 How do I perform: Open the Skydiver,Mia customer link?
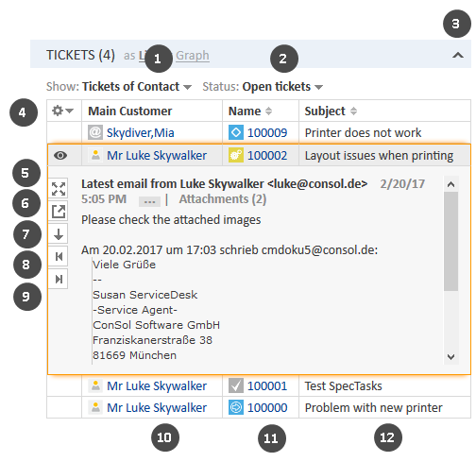click(x=141, y=132)
